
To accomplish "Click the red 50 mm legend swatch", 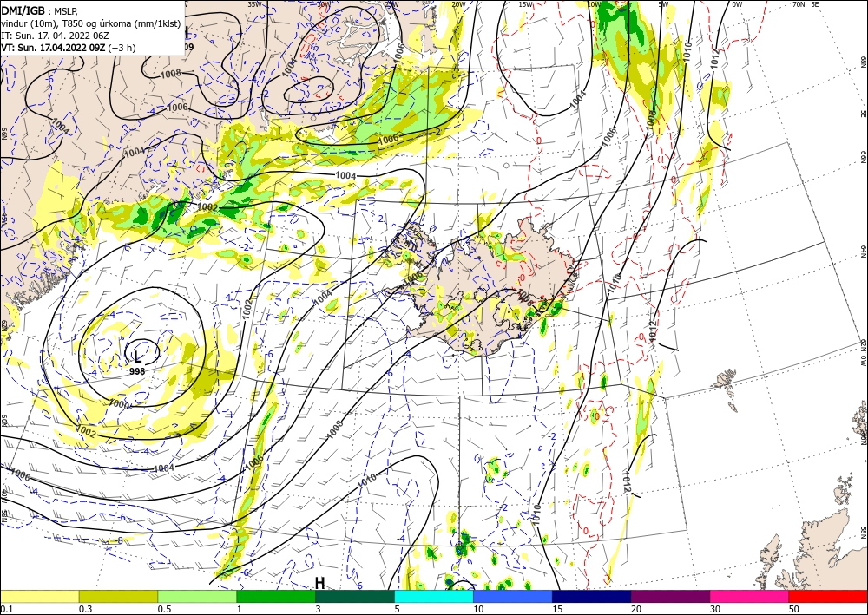I will [x=828, y=596].
